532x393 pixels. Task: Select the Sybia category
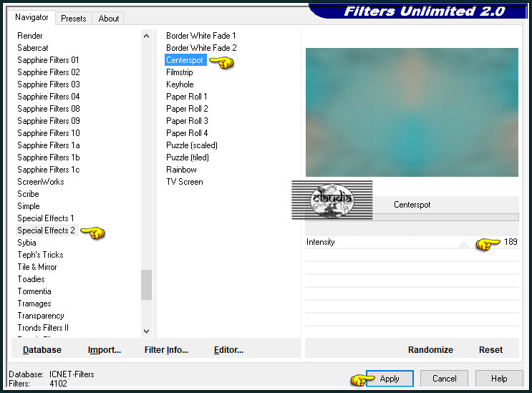pos(26,243)
